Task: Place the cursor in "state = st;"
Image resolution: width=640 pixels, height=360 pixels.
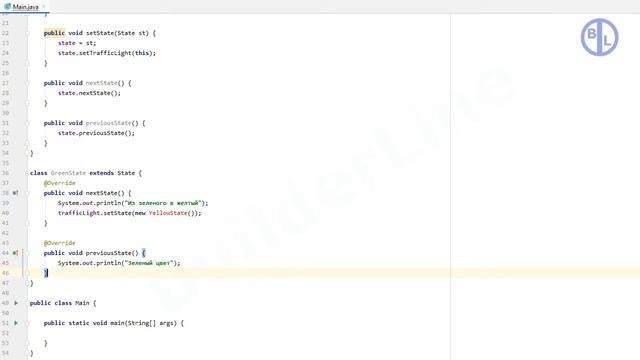Action: pyautogui.click(x=77, y=43)
